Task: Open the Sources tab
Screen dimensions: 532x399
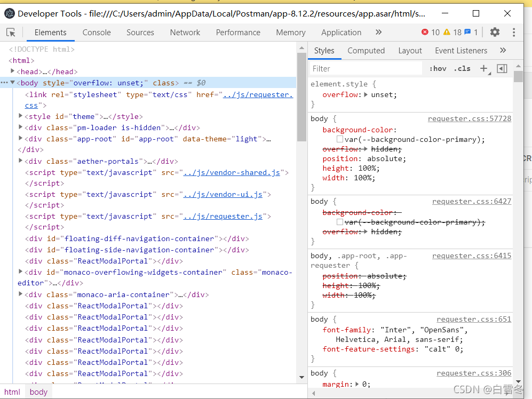Action: [140, 32]
